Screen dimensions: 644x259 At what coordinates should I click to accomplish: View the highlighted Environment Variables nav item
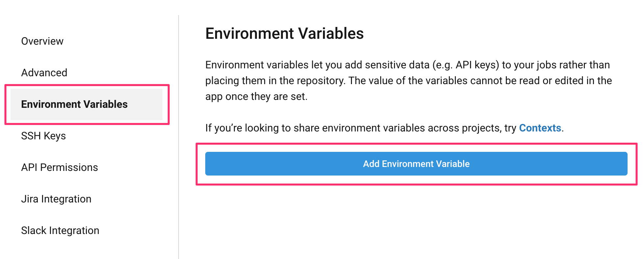coord(75,105)
